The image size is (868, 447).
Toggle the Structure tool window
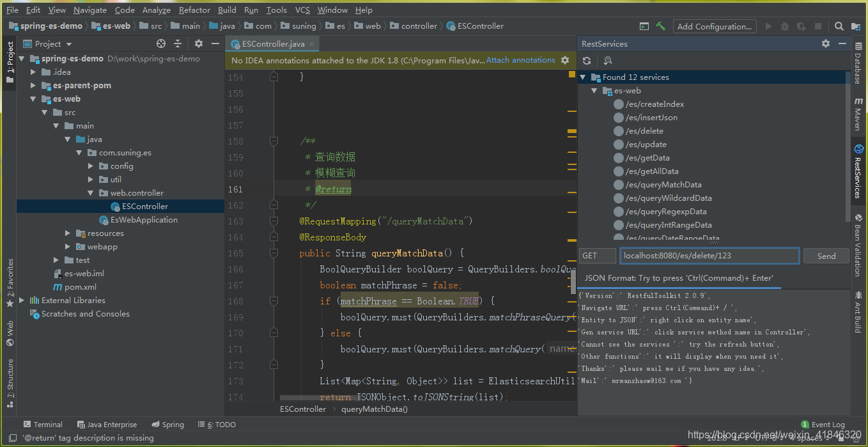[10, 384]
